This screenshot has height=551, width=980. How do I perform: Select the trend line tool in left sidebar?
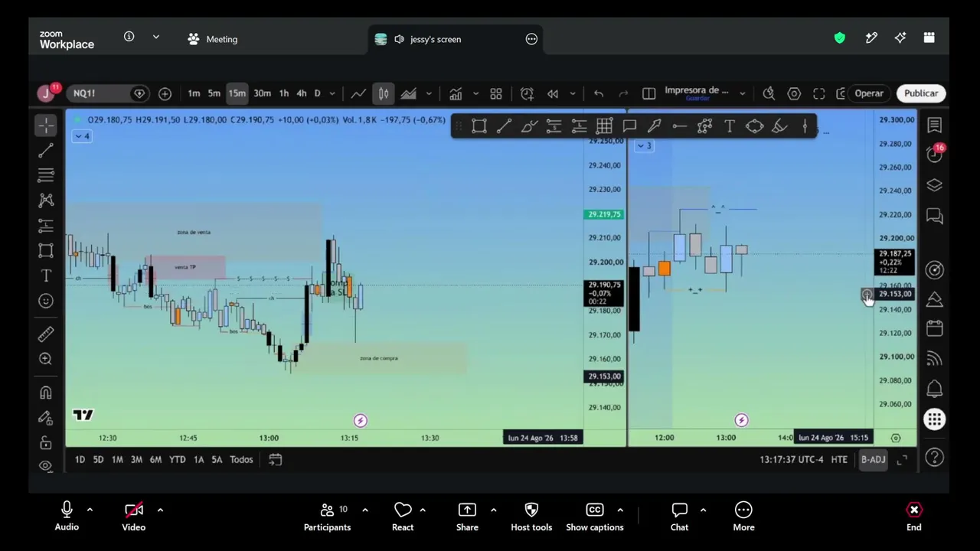tap(46, 150)
